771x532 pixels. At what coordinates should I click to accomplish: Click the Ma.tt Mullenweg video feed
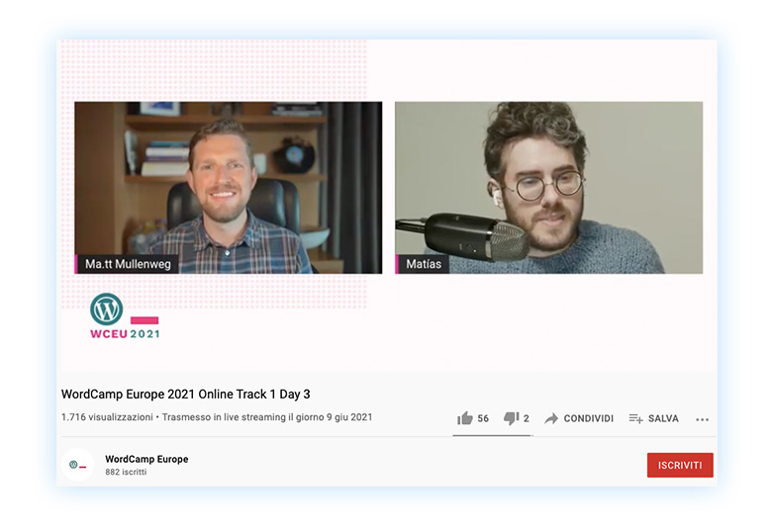(229, 188)
